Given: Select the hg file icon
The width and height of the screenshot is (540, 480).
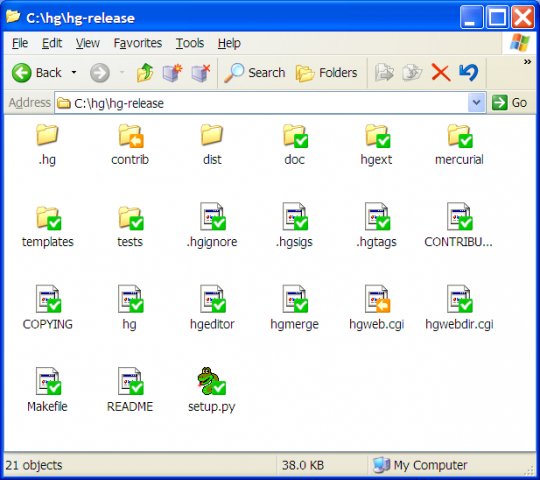Looking at the screenshot, I should coord(131,299).
